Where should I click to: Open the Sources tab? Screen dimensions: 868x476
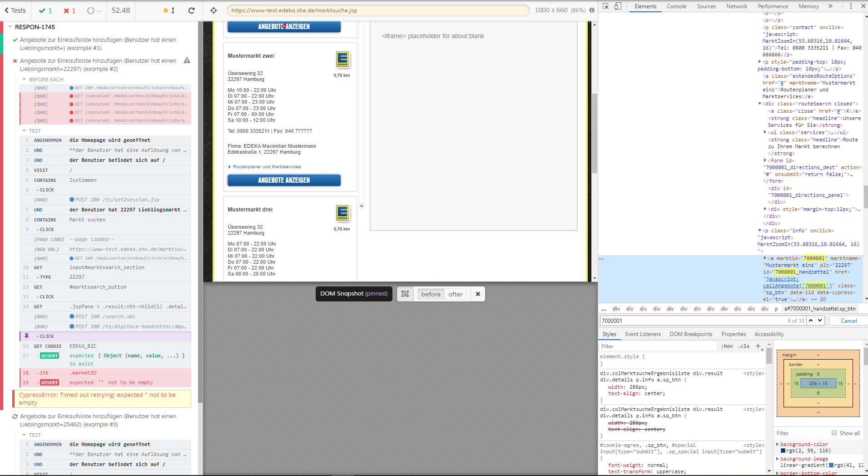706,6
